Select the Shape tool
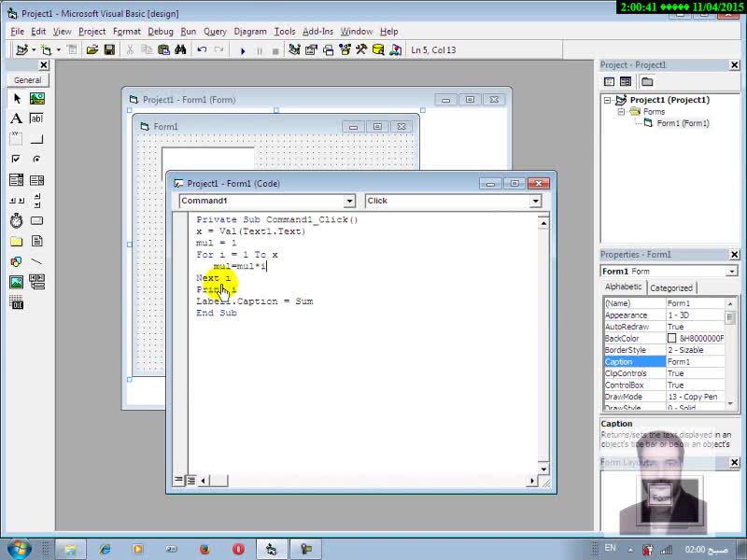Screen dimensions: 747x560 17,261
